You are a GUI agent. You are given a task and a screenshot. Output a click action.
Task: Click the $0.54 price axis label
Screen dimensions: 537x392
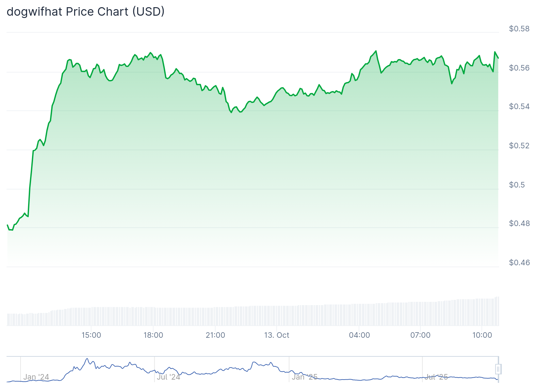(519, 106)
